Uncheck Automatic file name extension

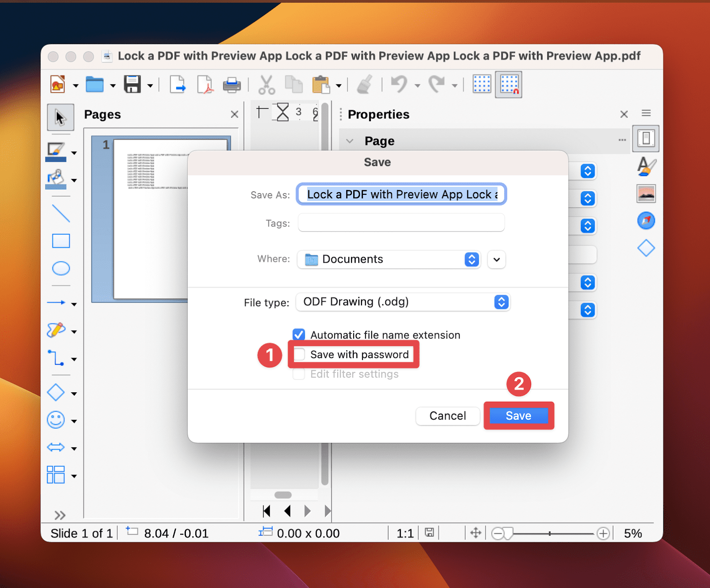coord(299,335)
